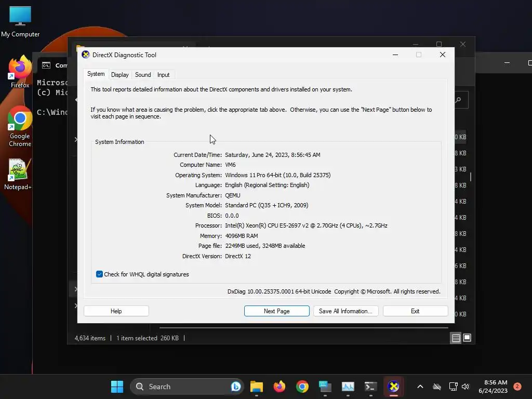Select the Notepad++ desktop shortcut

point(18,175)
